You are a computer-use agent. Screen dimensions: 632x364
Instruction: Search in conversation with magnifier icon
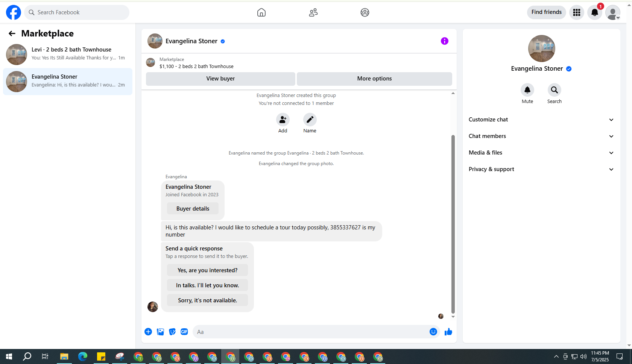555,90
